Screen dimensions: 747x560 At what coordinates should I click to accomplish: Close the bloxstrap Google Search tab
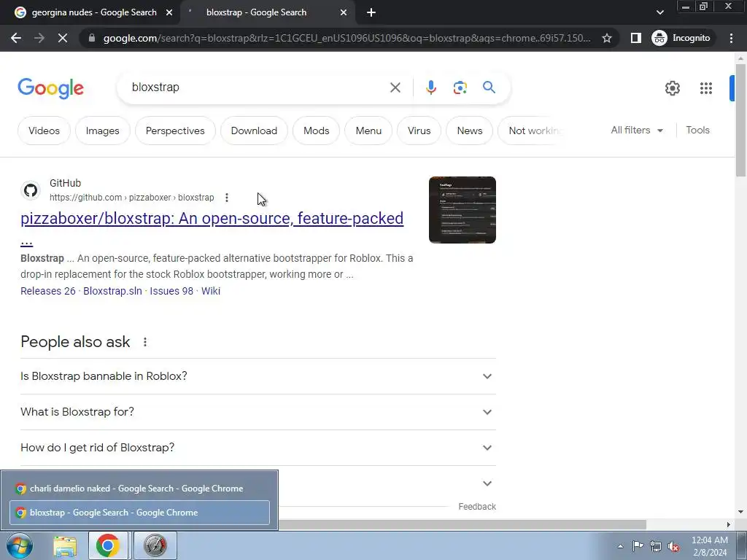click(x=344, y=13)
